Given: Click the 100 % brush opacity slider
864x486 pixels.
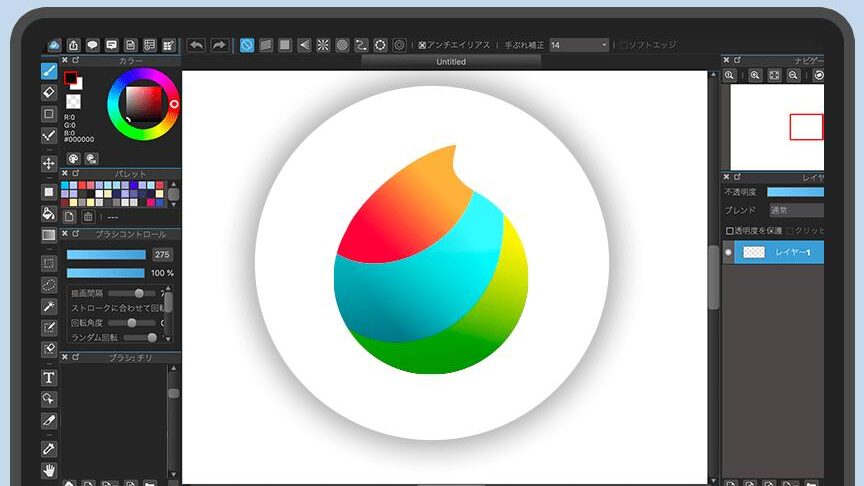Looking at the screenshot, I should (105, 273).
